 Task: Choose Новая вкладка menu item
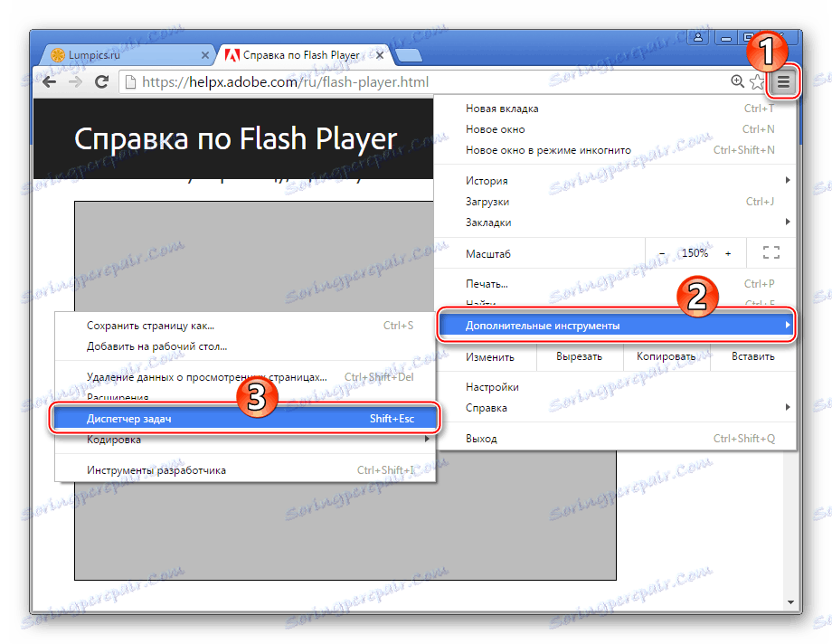point(616,109)
